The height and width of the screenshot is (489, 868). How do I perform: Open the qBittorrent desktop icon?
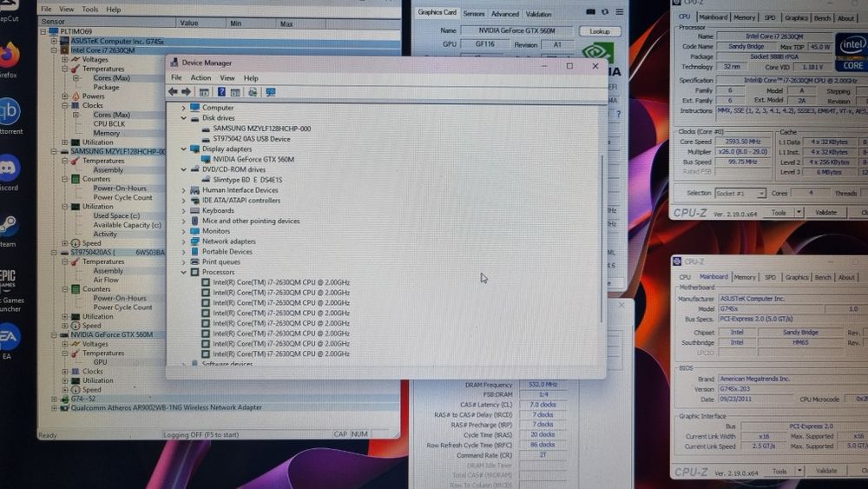(x=9, y=111)
